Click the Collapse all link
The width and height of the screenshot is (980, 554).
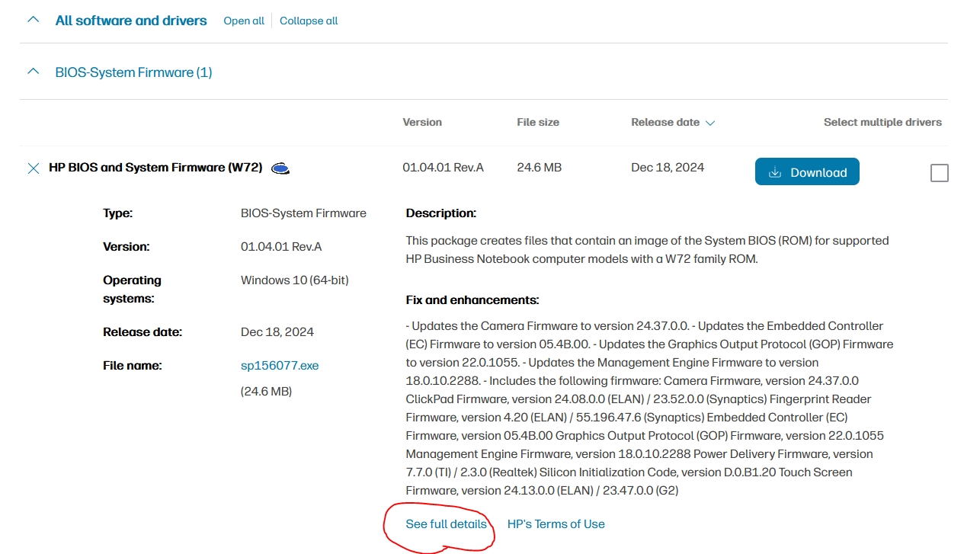(x=309, y=21)
